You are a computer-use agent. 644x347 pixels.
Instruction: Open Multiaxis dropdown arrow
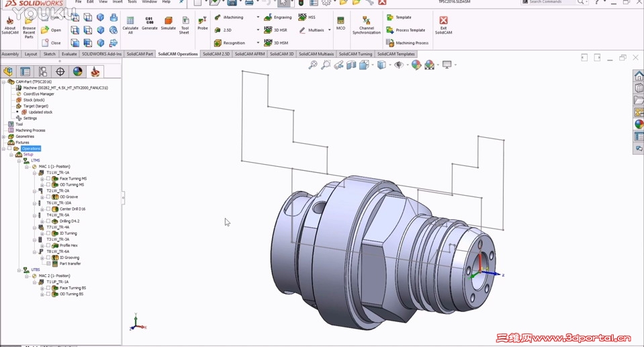(330, 30)
